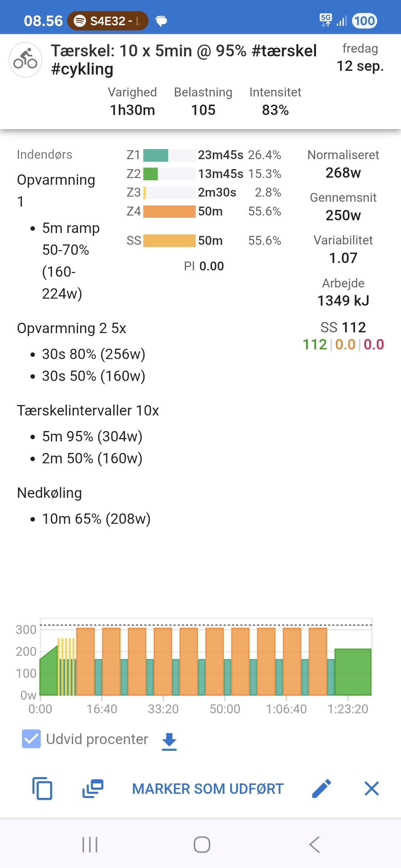This screenshot has height=868, width=401.
Task: Tap the fredag 12 sep. date
Action: (x=360, y=58)
